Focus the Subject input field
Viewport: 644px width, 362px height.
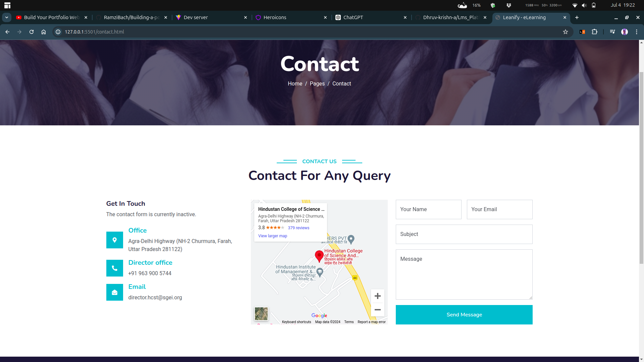tap(464, 234)
